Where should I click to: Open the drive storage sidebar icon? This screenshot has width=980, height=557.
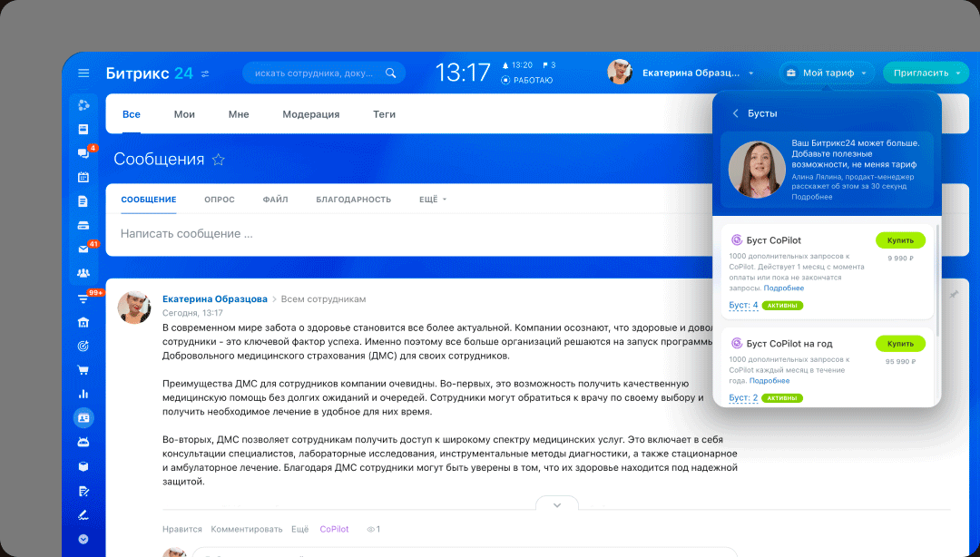(83, 225)
